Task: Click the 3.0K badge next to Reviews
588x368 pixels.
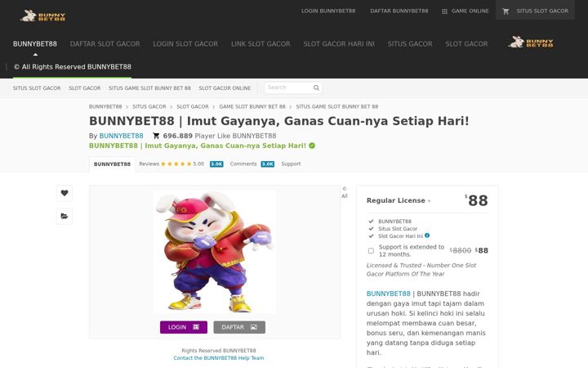Action: pyautogui.click(x=216, y=164)
